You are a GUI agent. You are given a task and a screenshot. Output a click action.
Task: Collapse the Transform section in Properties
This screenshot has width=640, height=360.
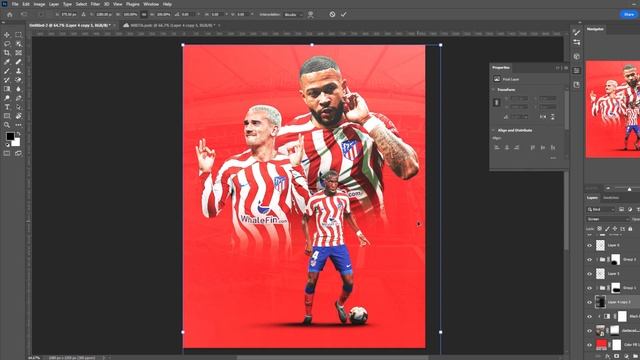(x=493, y=89)
